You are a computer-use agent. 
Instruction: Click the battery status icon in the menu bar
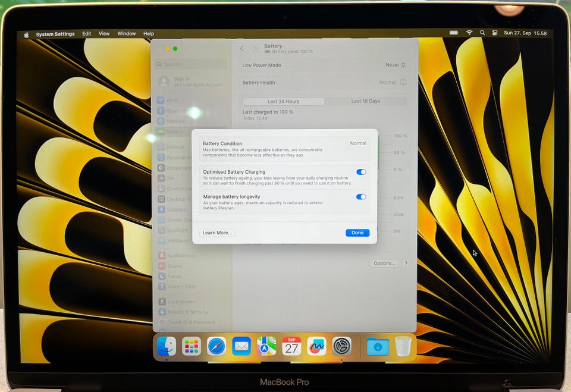coord(454,33)
